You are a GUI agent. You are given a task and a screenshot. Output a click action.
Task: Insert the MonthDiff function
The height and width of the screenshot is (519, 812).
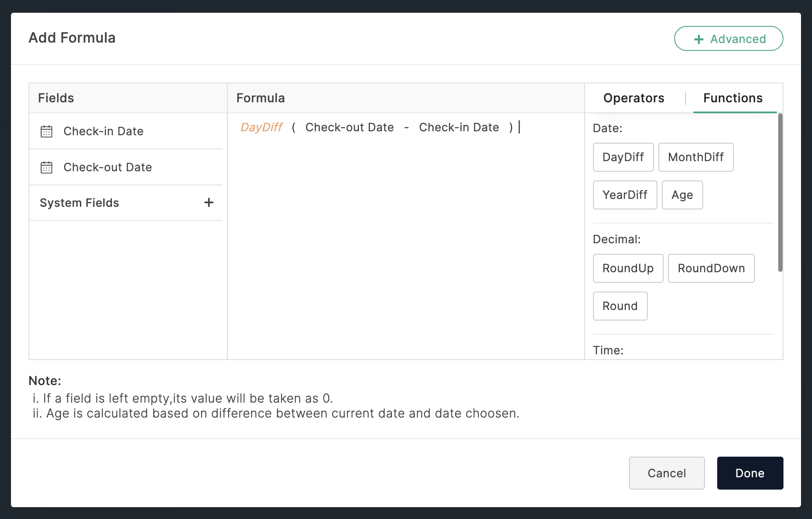696,157
